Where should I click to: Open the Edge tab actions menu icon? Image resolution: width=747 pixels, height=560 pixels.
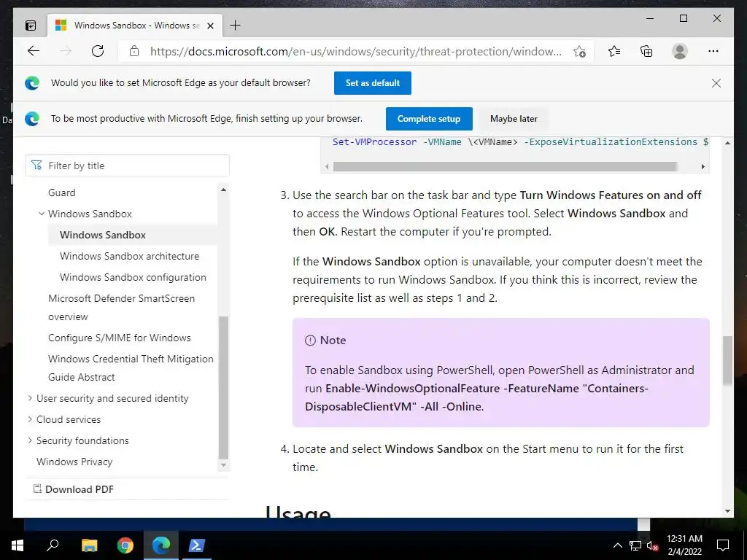[x=31, y=26]
